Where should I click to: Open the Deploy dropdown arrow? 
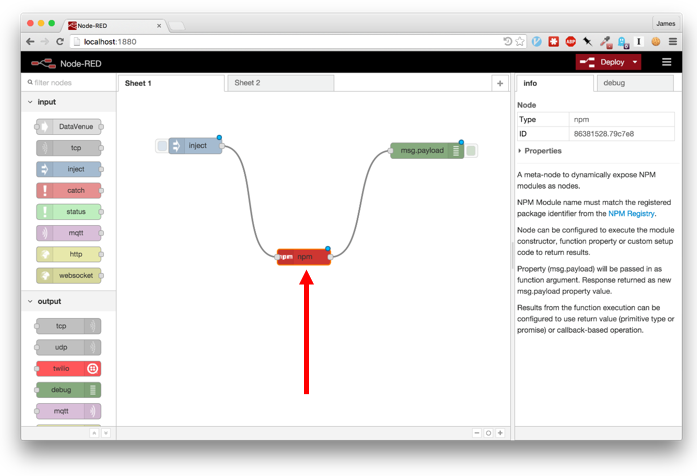point(635,62)
